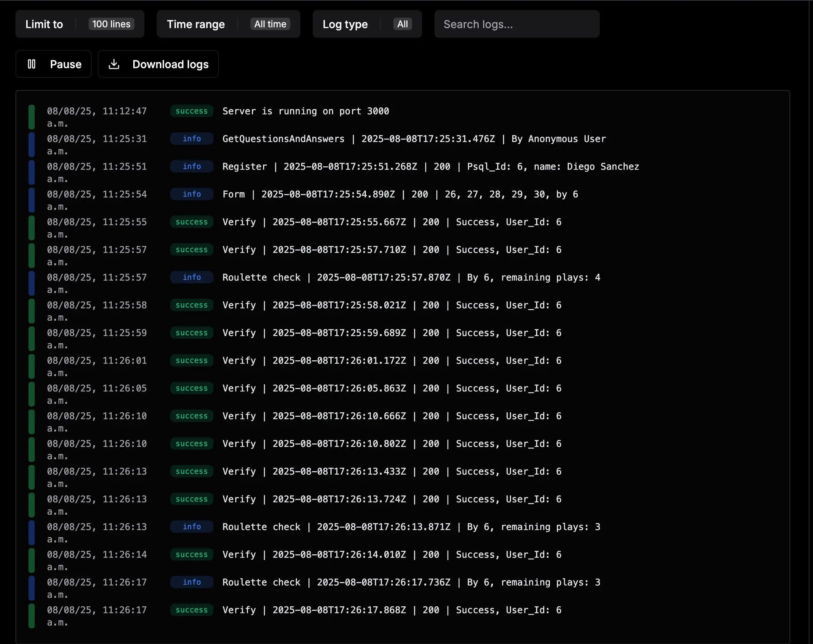
Task: Click the Pause button label
Action: tap(66, 64)
